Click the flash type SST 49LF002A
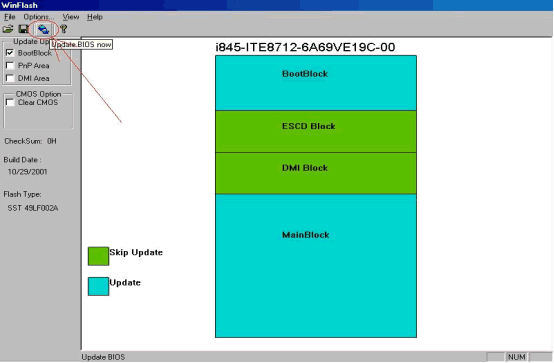 click(x=33, y=208)
